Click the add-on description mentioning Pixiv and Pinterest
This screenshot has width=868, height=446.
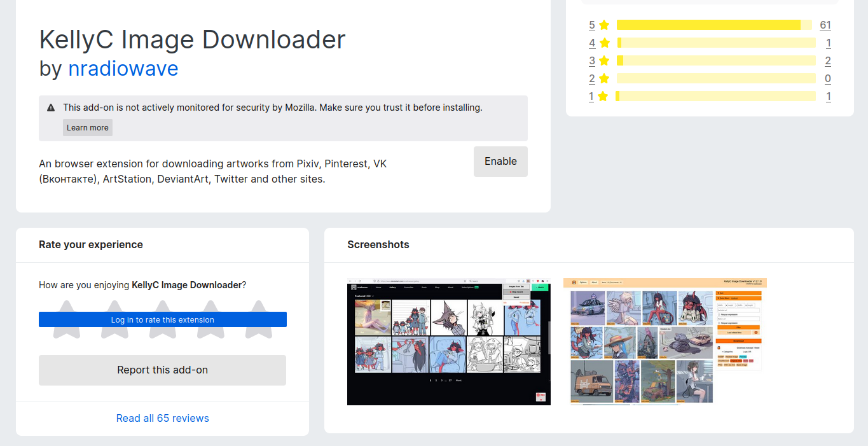pos(213,171)
